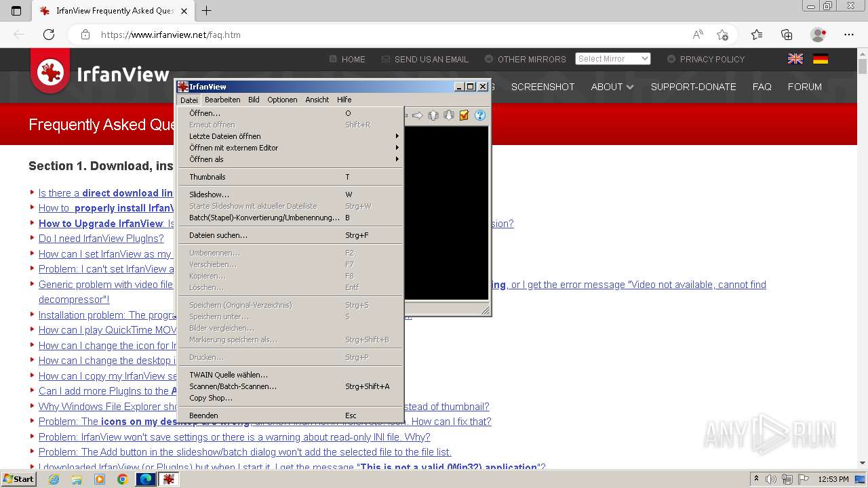Open the Datei menu

click(189, 100)
